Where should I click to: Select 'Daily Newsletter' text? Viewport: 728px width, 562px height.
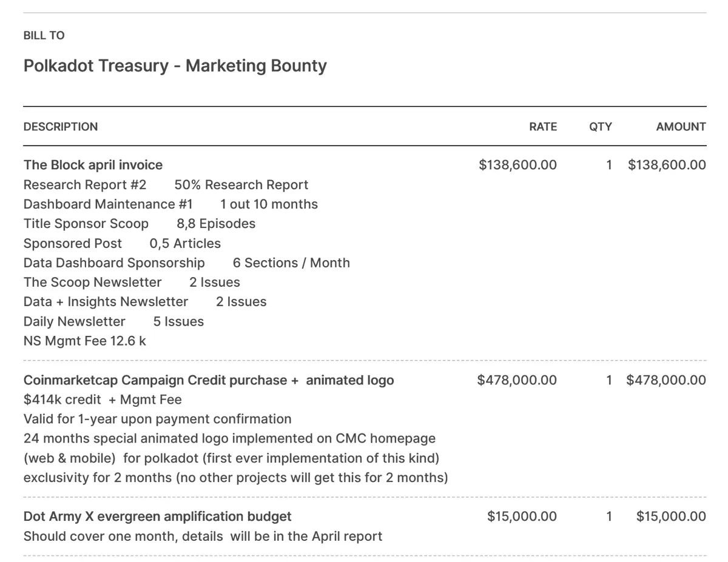[74, 321]
